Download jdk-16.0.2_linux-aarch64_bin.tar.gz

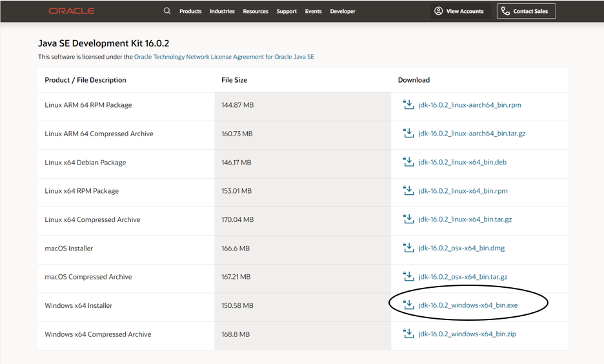tap(472, 134)
